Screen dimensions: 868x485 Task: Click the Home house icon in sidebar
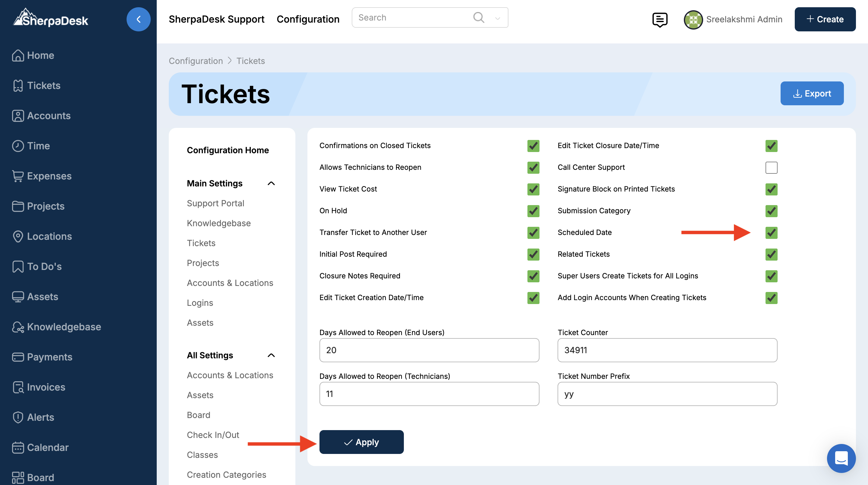click(x=18, y=55)
